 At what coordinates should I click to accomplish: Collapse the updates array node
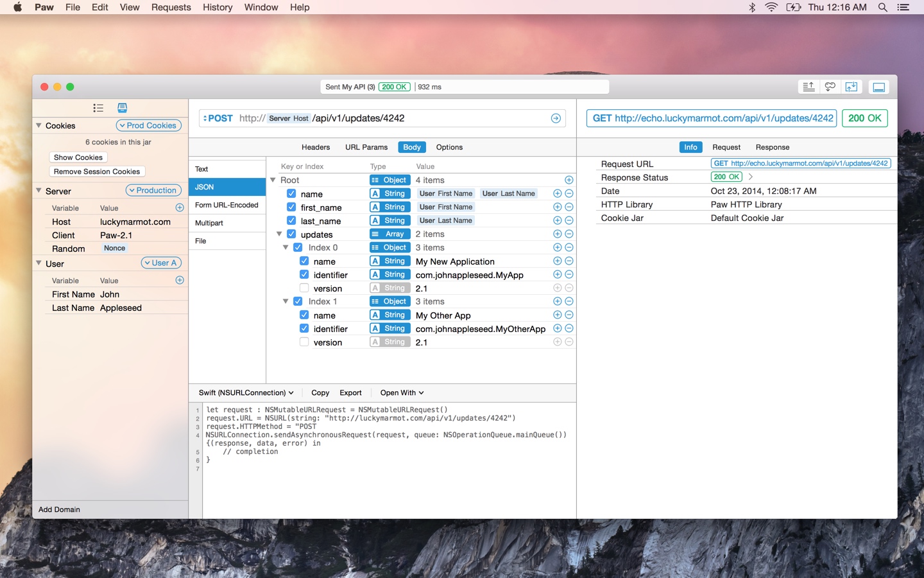(x=280, y=234)
